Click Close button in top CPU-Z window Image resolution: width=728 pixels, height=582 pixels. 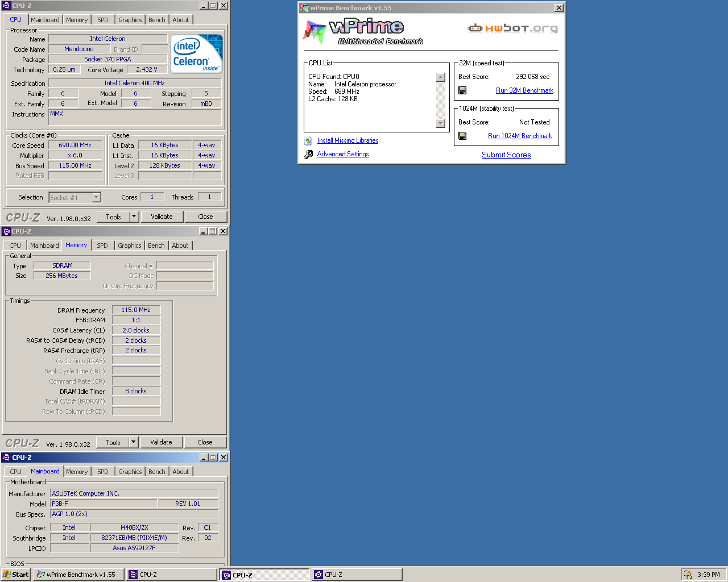click(x=206, y=217)
